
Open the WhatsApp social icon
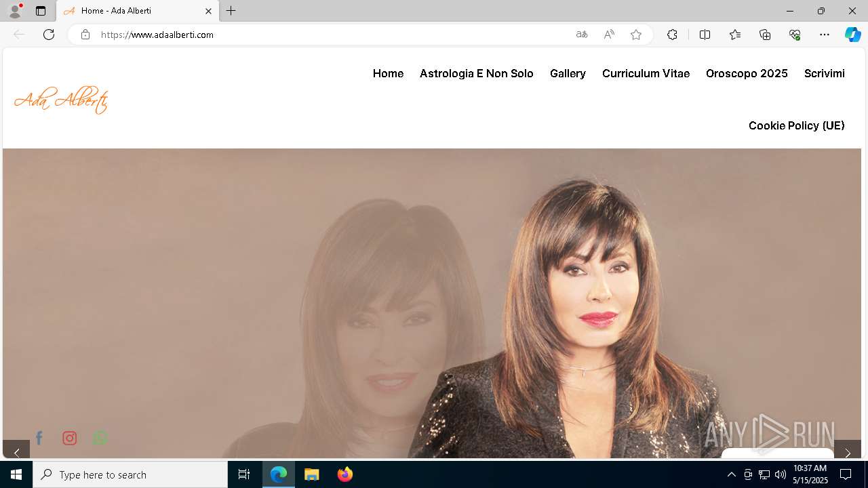pos(100,438)
